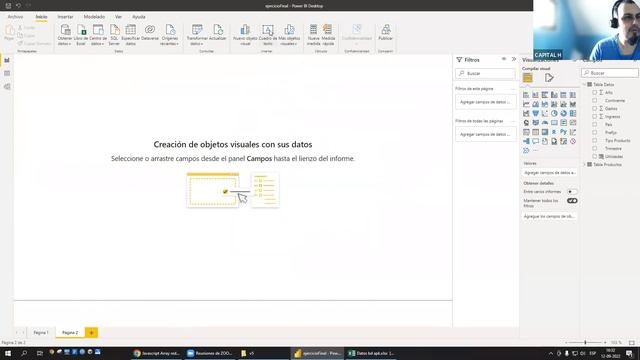Click the zoom slider in the status bar

coord(585,342)
